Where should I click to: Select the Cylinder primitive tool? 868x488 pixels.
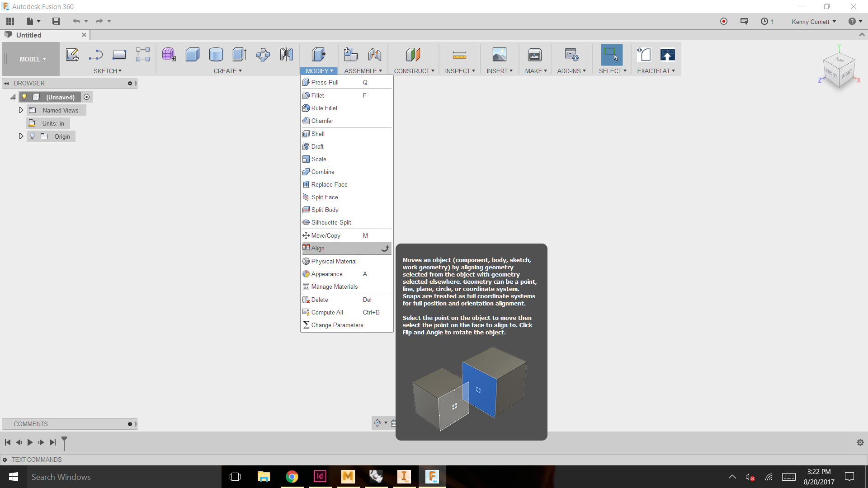pos(216,54)
